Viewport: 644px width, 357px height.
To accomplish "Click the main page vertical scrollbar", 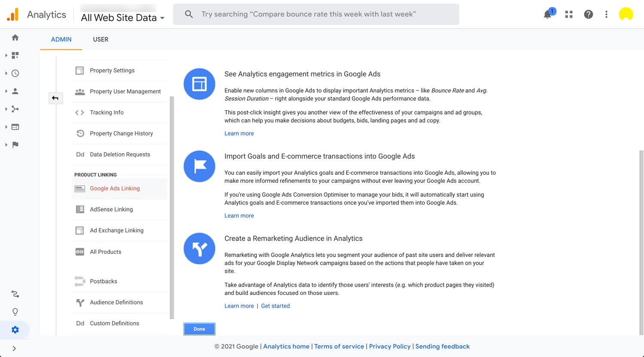I will coord(641,242).
